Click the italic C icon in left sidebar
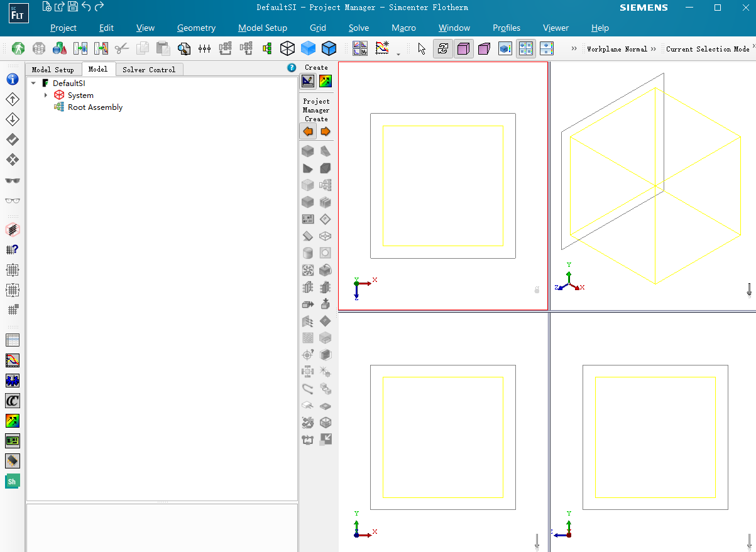 click(x=13, y=401)
